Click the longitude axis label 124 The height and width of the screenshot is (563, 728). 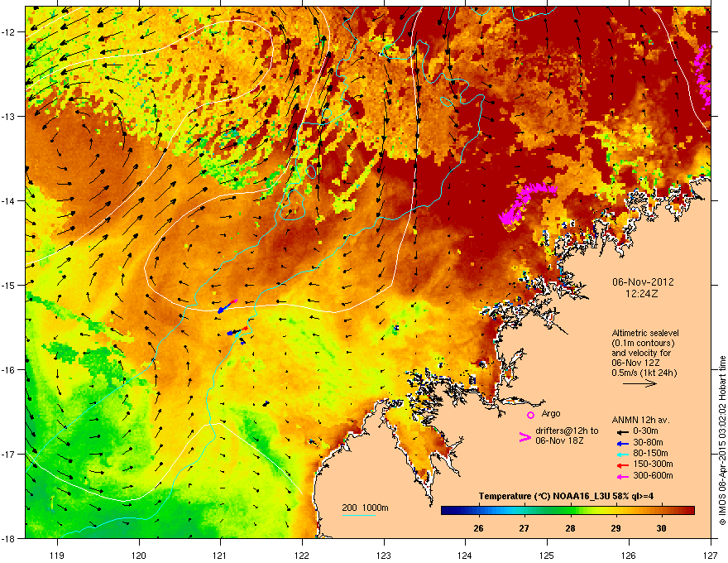465,555
